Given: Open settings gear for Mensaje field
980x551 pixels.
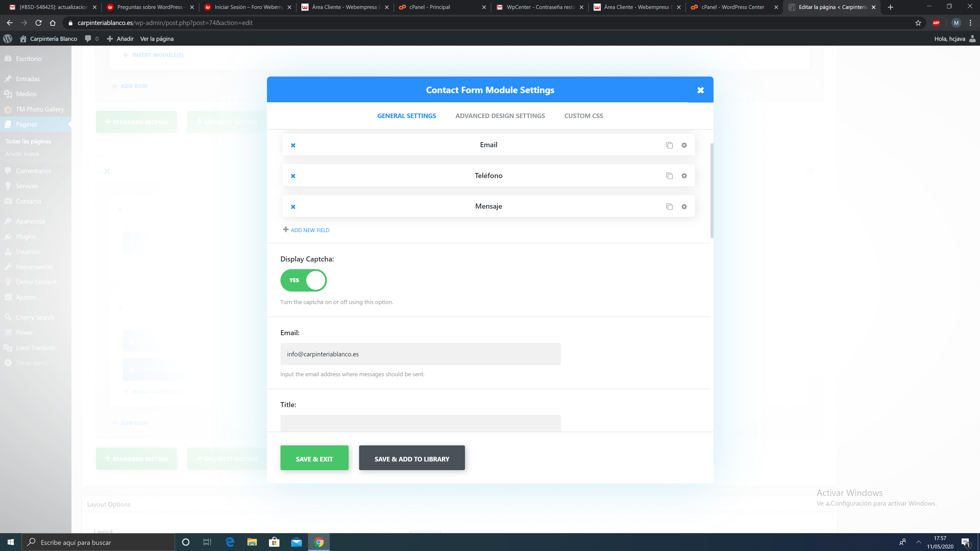Looking at the screenshot, I should pyautogui.click(x=684, y=206).
